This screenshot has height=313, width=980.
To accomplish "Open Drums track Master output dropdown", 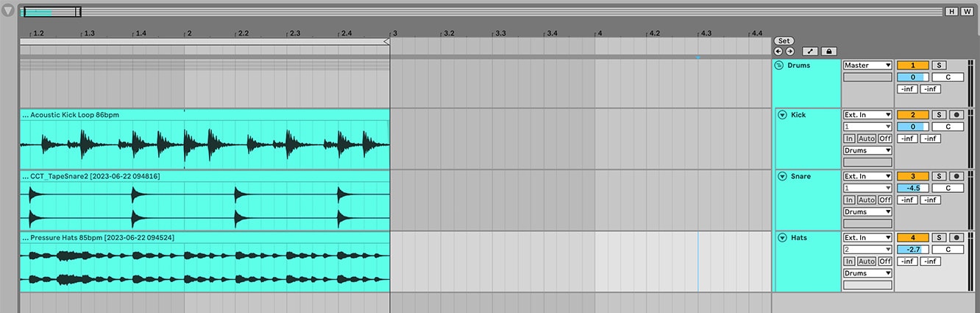I will (868, 66).
